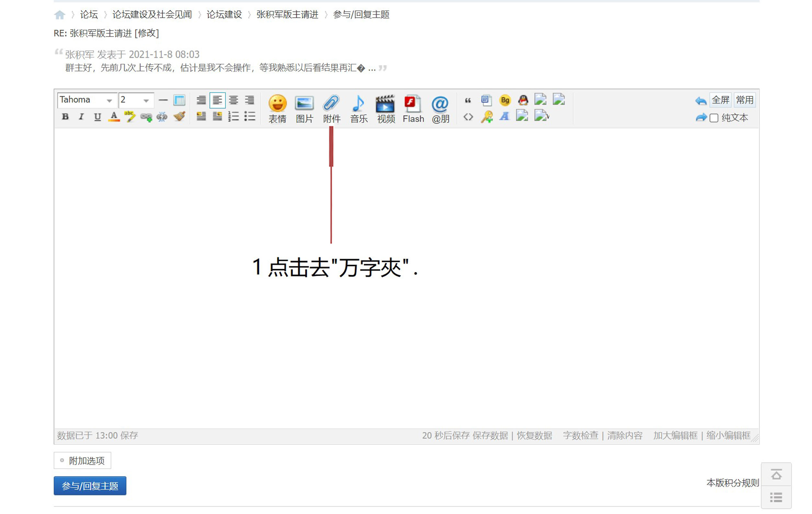812x514 pixels.
Task: Click the Flash insert icon
Action: [413, 108]
